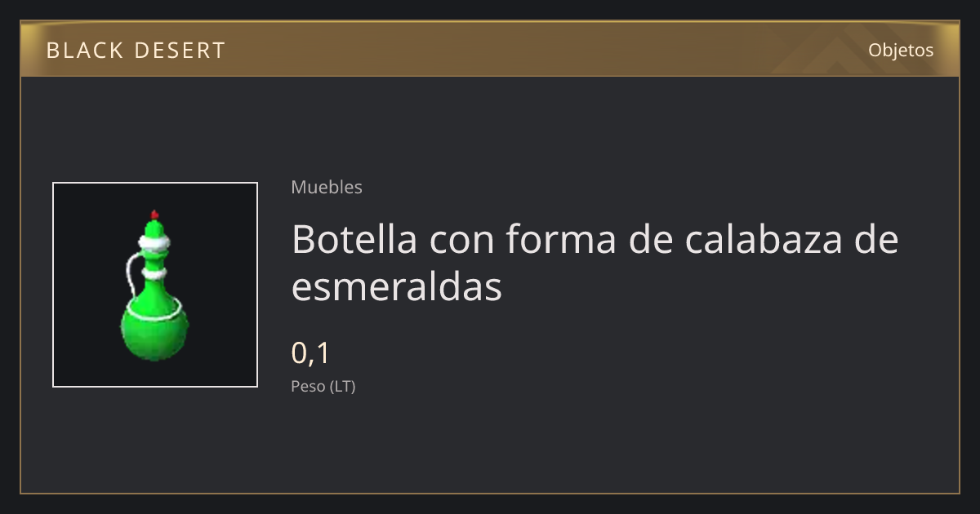
Task: Click the round green base of the bottle
Action: coord(154,332)
